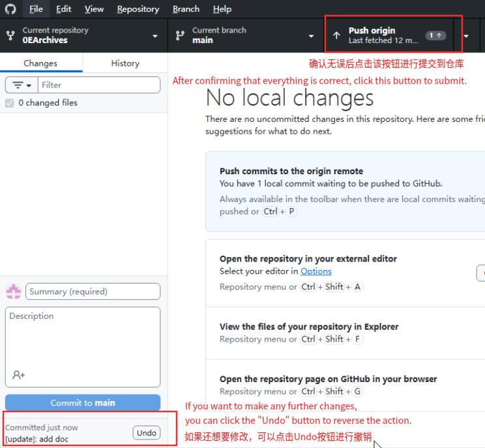Screen dimensions: 485x448
Task: Expand the Current branch dropdown arrow
Action: (311, 36)
